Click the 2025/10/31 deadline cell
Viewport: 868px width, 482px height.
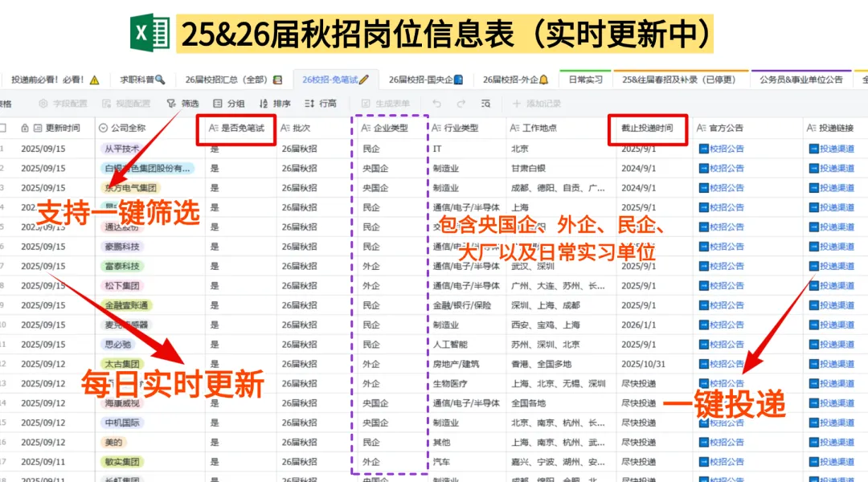tap(643, 364)
